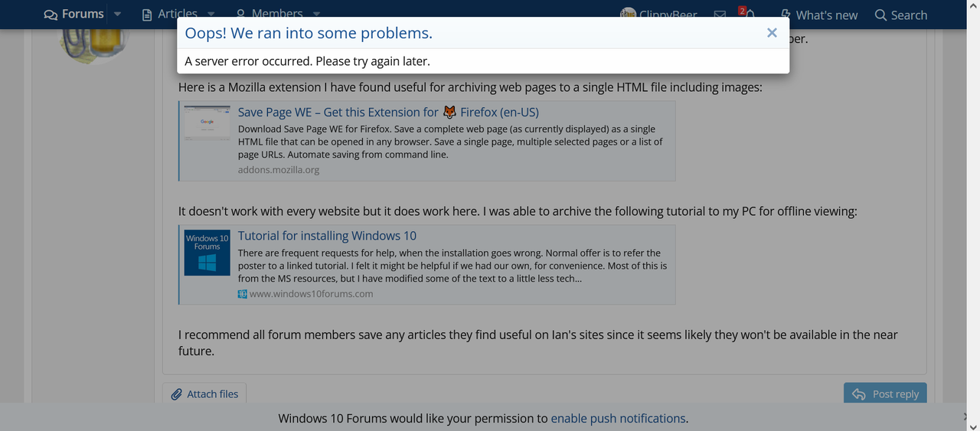980x431 pixels.
Task: Click the Post reply button
Action: coord(885,393)
